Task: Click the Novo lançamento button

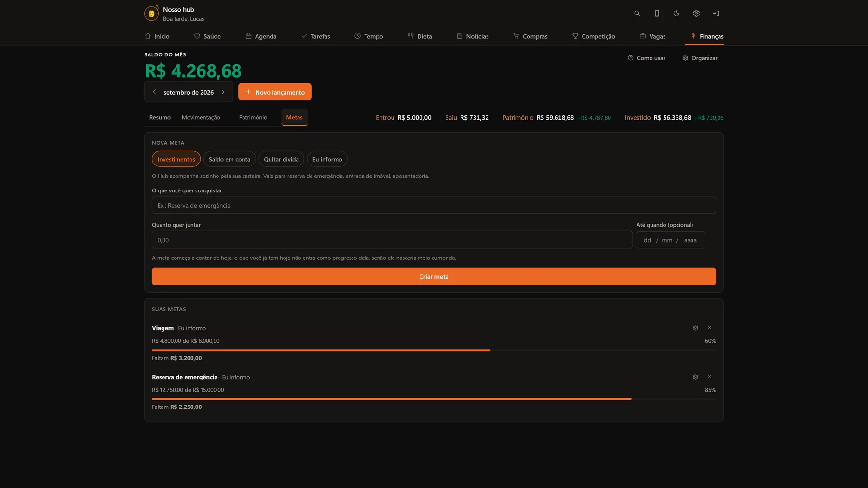Action: click(x=275, y=92)
